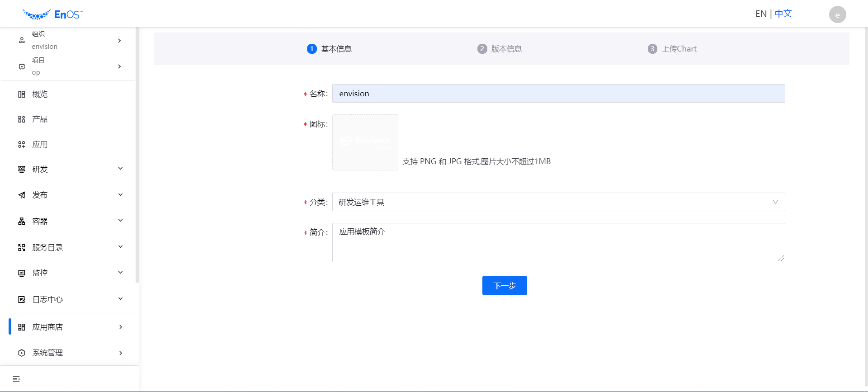Click the 监控 monitor icon
Screen dimensions: 868x392
click(22, 273)
